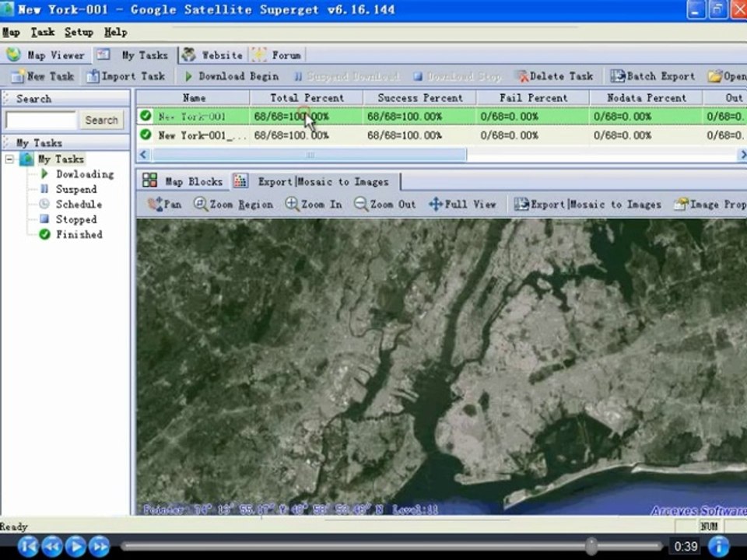Open the Setup menu
This screenshot has height=560, width=747.
tap(79, 32)
